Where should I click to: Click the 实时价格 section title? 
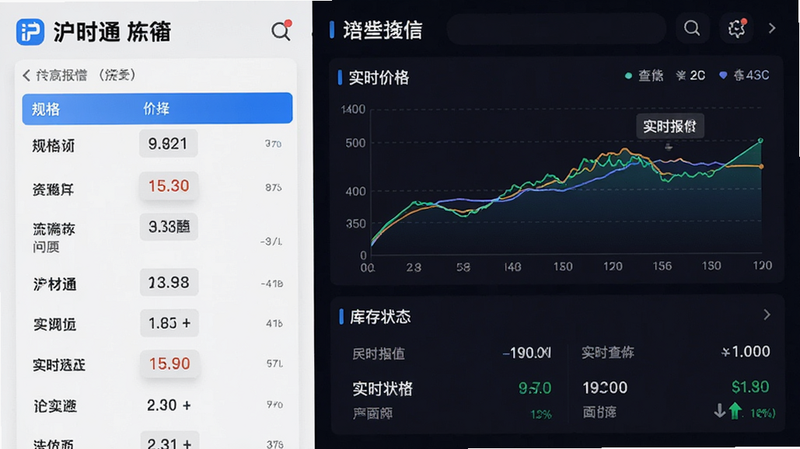(379, 78)
